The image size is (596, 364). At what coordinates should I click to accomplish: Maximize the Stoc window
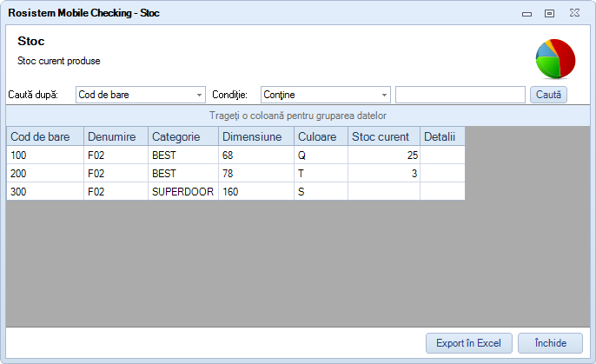pyautogui.click(x=549, y=14)
